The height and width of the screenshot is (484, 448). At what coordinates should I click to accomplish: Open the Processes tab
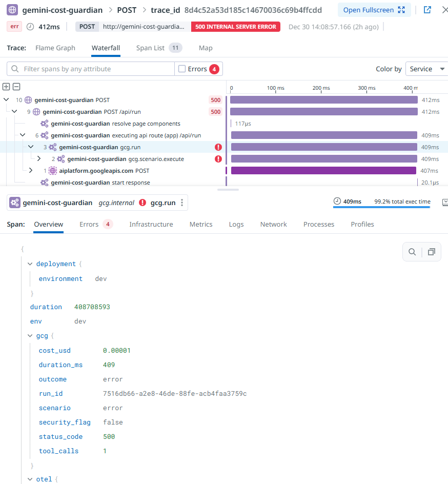click(x=319, y=225)
